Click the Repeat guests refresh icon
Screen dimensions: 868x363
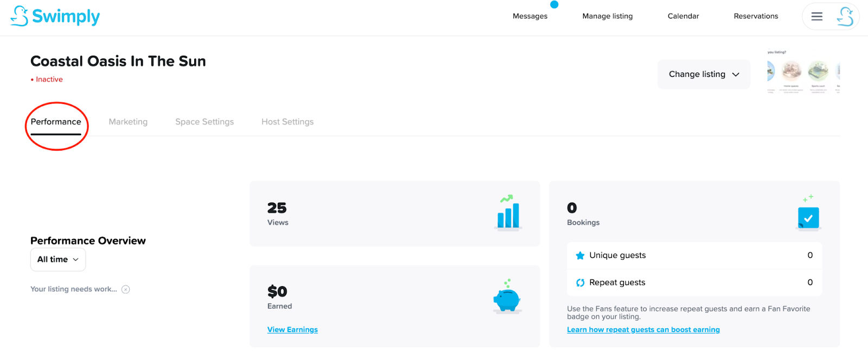coord(580,283)
